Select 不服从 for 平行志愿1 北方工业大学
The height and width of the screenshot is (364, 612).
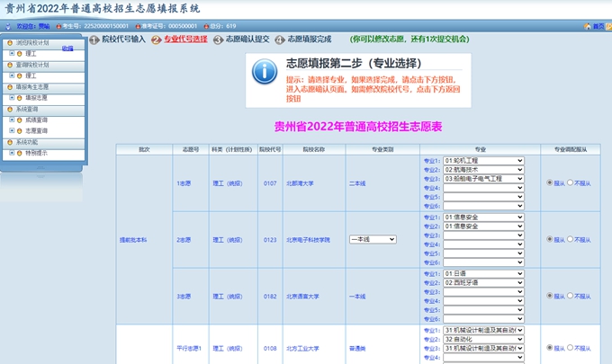pyautogui.click(x=571, y=347)
